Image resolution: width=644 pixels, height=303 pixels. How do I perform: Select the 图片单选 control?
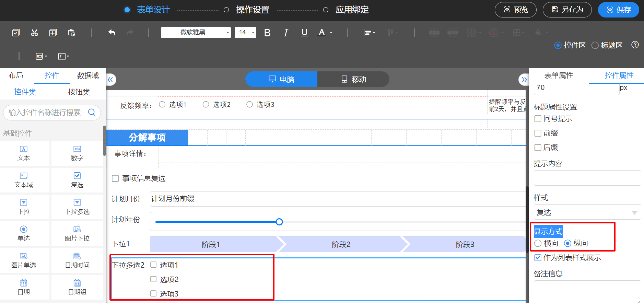[24, 260]
